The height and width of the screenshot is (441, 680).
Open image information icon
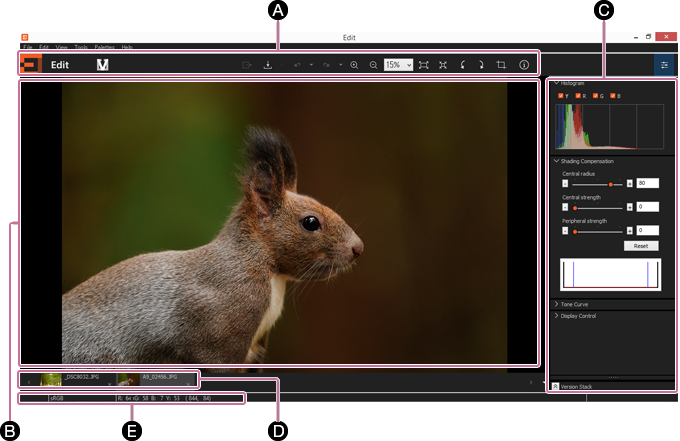tap(524, 65)
